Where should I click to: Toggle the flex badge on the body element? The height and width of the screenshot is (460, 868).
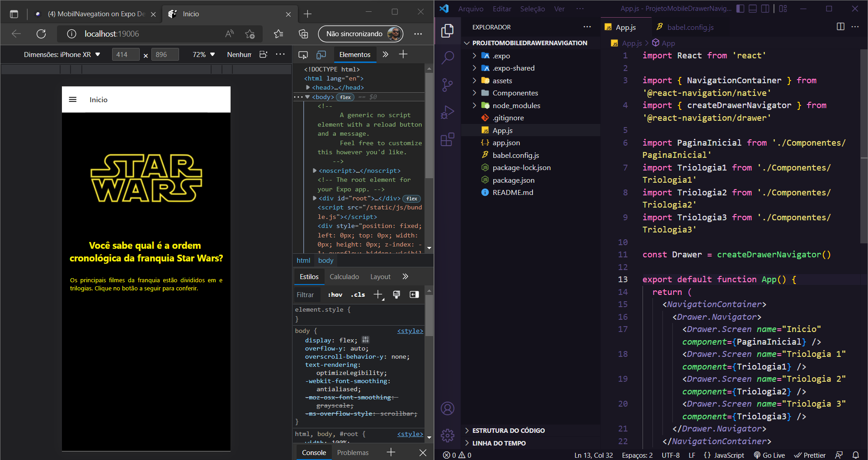(x=345, y=97)
